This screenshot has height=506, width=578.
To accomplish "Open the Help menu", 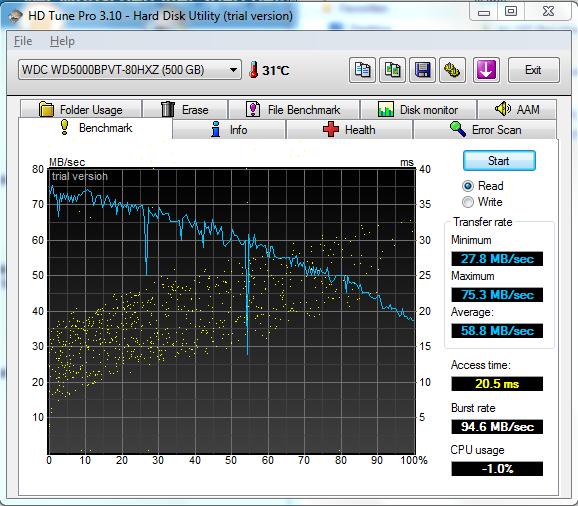I will [62, 41].
